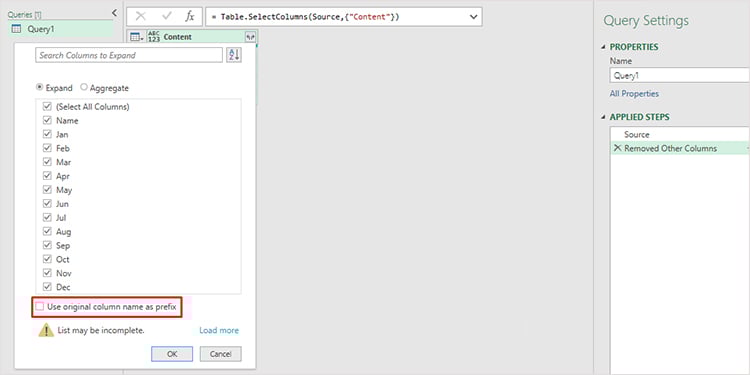Screen dimensions: 750x375
Task: Click the query Name field showing Query1
Action: [x=679, y=75]
